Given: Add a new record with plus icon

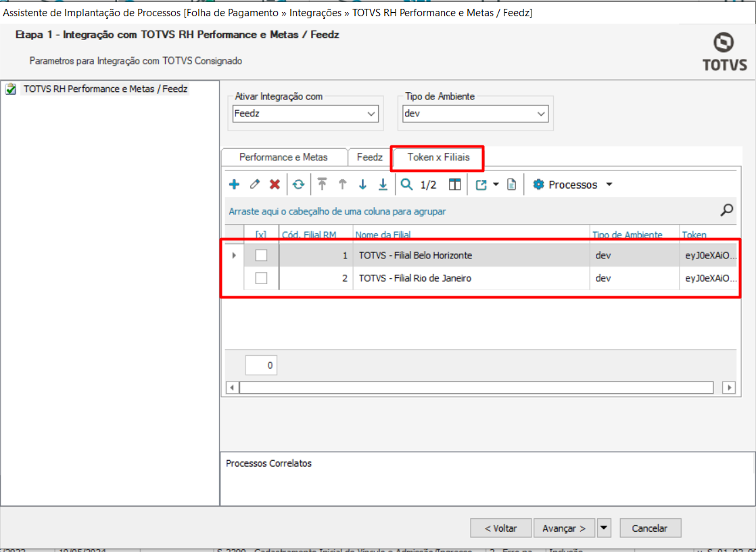Looking at the screenshot, I should click(235, 184).
